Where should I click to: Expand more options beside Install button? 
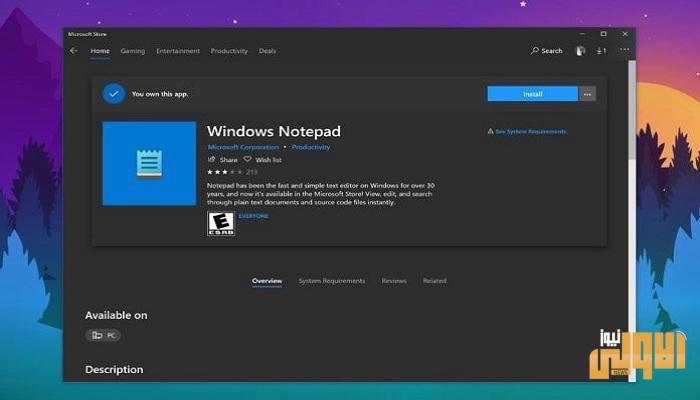[587, 94]
